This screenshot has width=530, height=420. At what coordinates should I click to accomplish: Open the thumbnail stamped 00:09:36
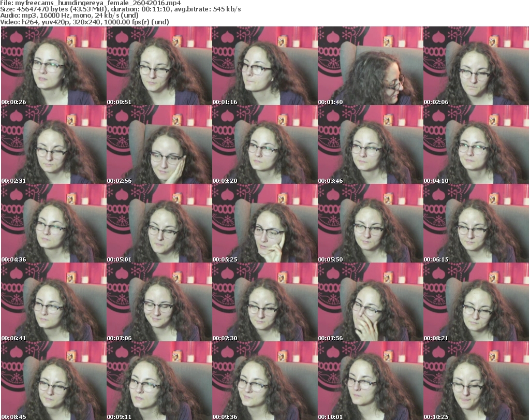click(x=264, y=381)
